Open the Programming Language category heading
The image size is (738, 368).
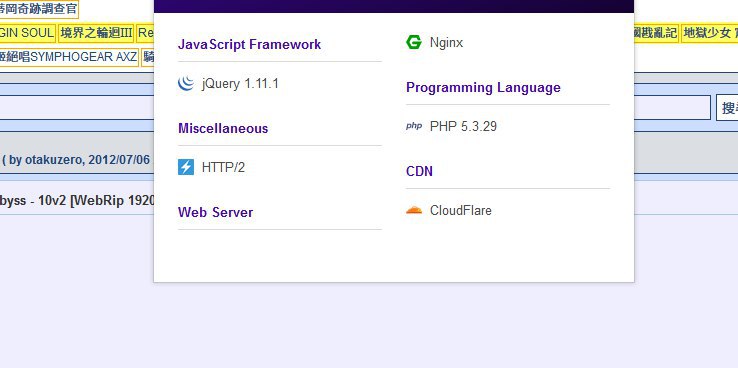[x=483, y=88]
